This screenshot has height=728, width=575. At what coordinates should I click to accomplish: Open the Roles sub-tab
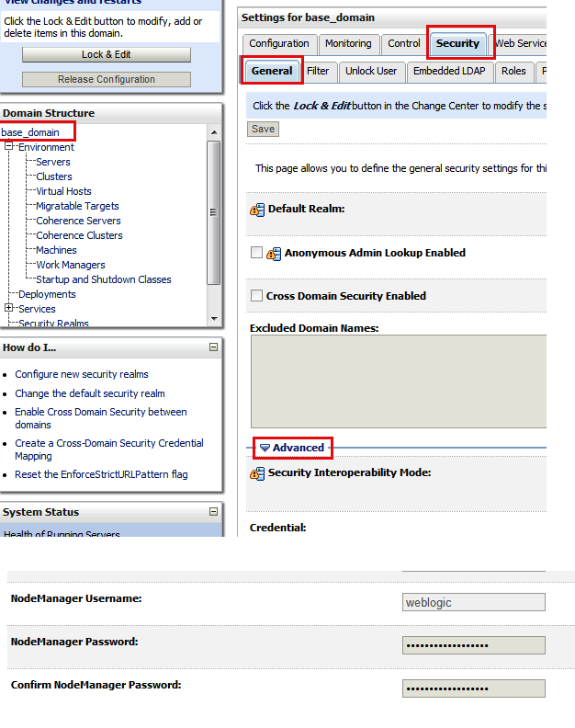click(x=513, y=71)
